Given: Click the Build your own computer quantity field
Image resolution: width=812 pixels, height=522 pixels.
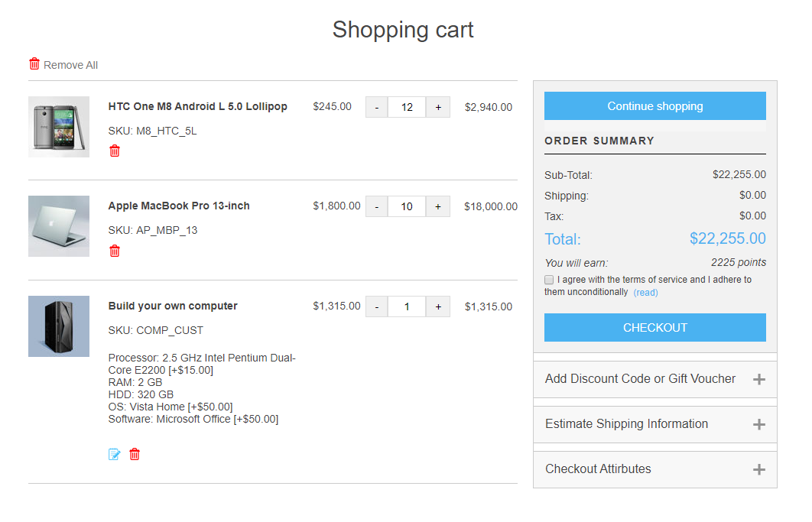Looking at the screenshot, I should click(x=407, y=306).
